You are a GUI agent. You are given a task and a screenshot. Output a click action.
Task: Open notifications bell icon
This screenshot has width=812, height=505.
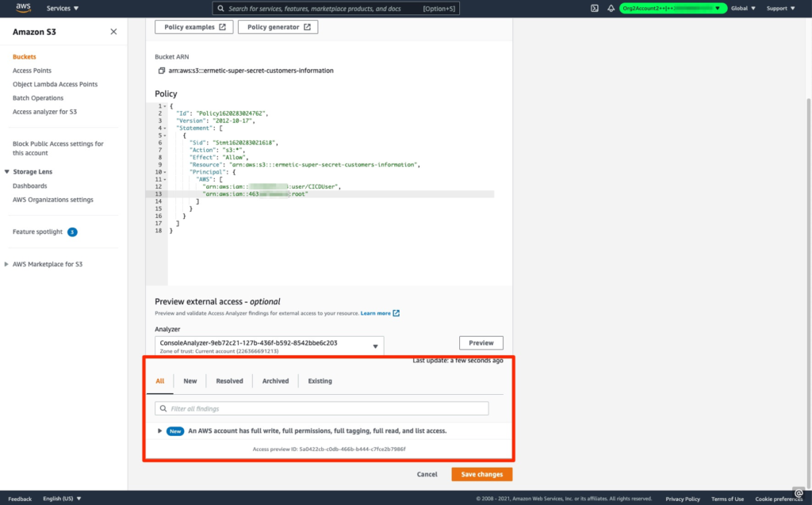point(611,8)
